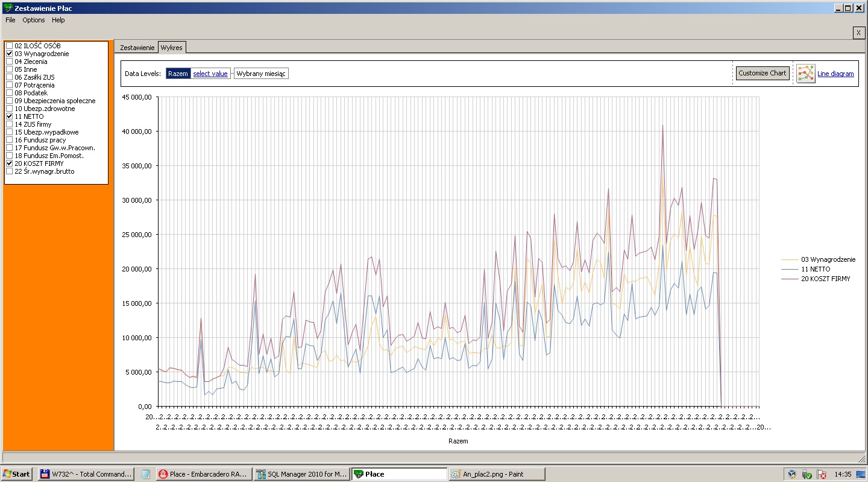Click the notepad quick launch icon in taskbar

[x=145, y=474]
